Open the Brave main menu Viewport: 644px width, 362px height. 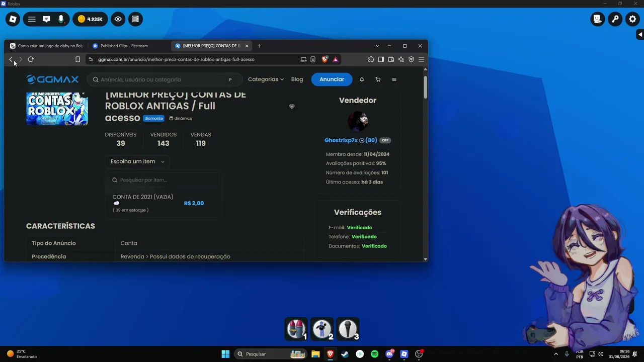pos(421,59)
